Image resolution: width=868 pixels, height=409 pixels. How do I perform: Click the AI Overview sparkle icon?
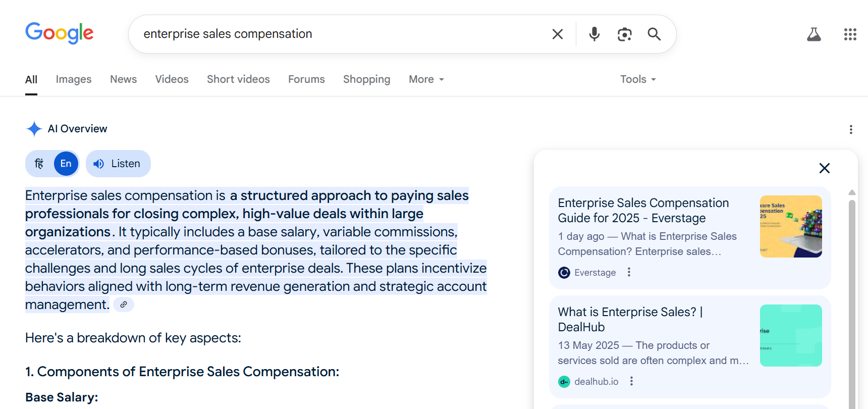pyautogui.click(x=34, y=129)
